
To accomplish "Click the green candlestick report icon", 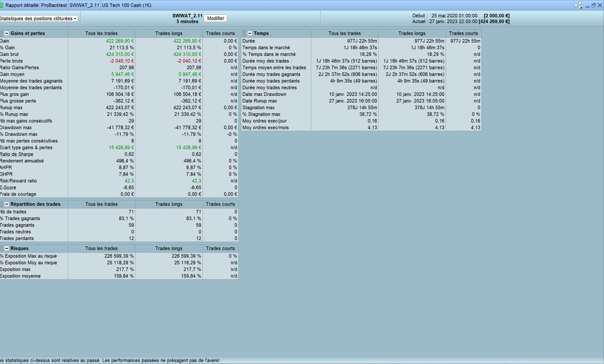I will pyautogui.click(x=1, y=5).
